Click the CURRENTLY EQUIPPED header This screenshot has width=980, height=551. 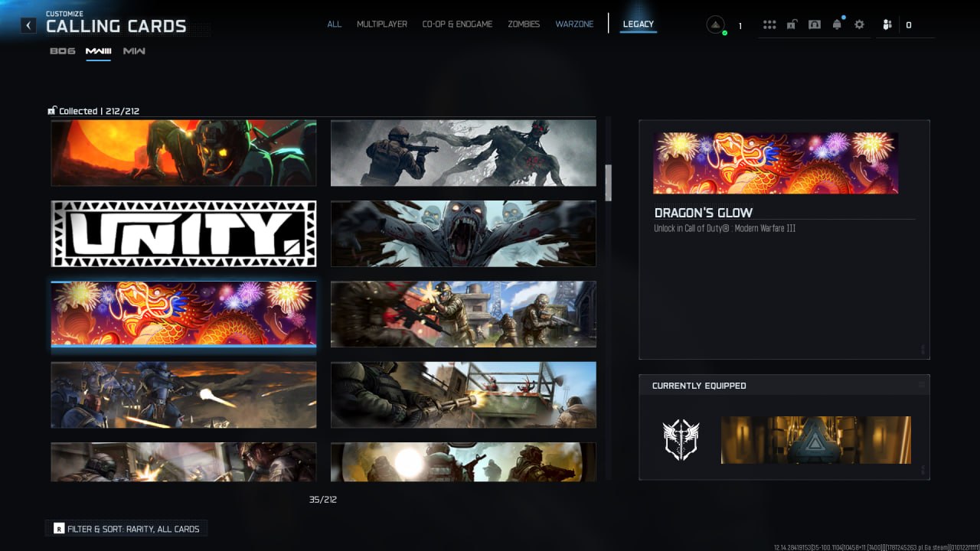tap(699, 386)
